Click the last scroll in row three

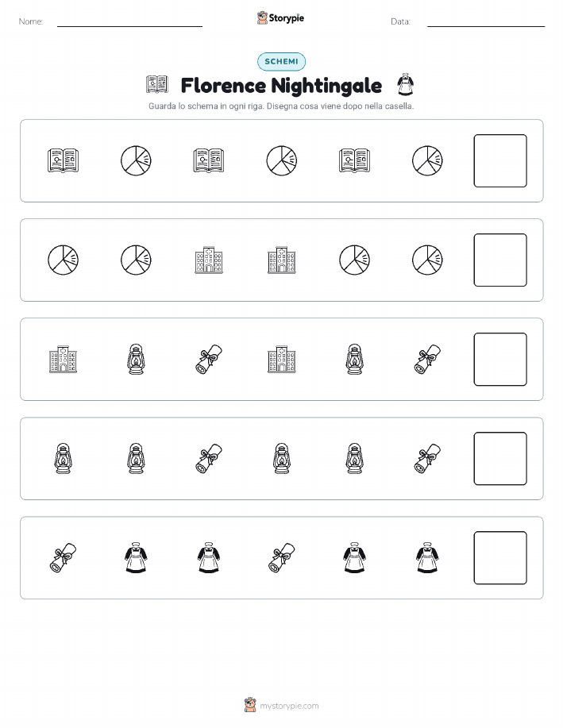pyautogui.click(x=427, y=359)
